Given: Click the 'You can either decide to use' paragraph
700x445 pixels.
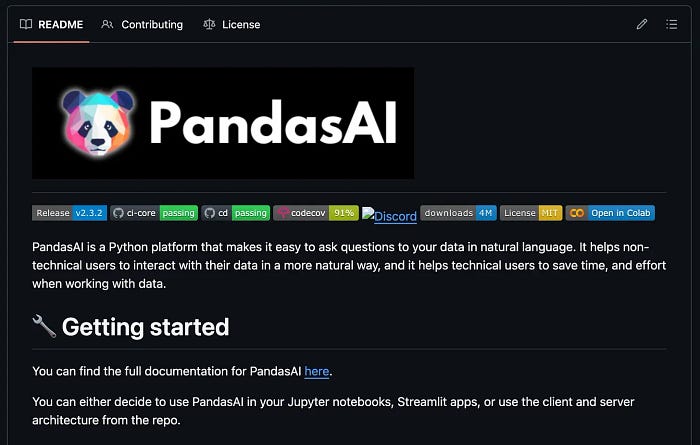Looking at the screenshot, I should pos(333,411).
